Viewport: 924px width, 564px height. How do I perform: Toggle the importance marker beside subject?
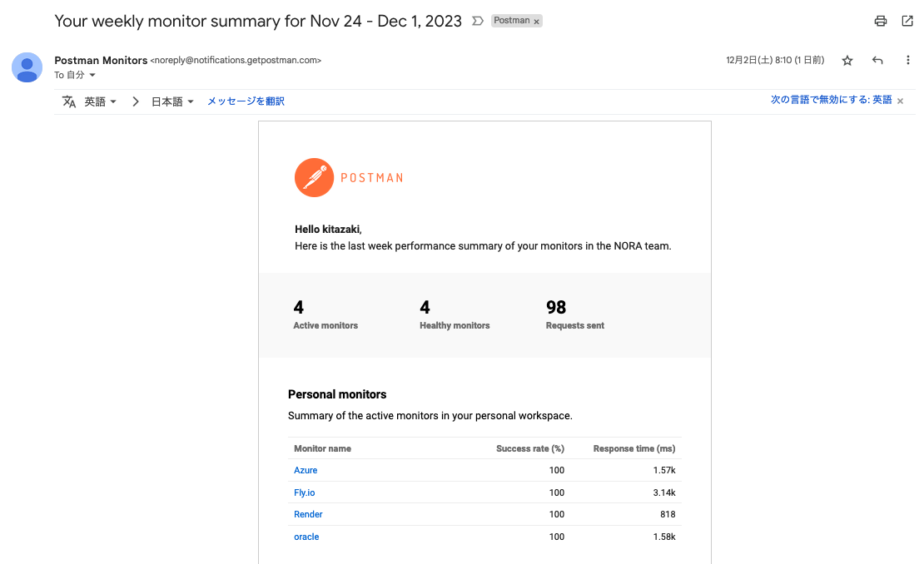coord(478,22)
